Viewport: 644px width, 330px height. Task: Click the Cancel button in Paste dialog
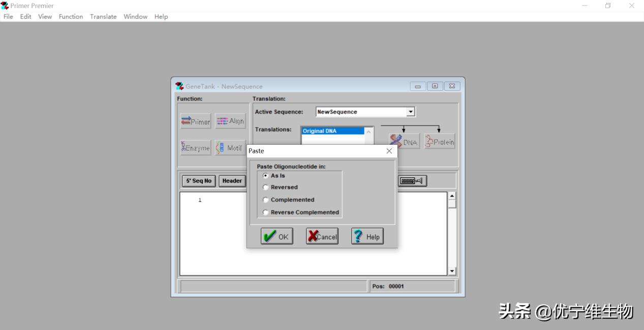[x=322, y=237]
